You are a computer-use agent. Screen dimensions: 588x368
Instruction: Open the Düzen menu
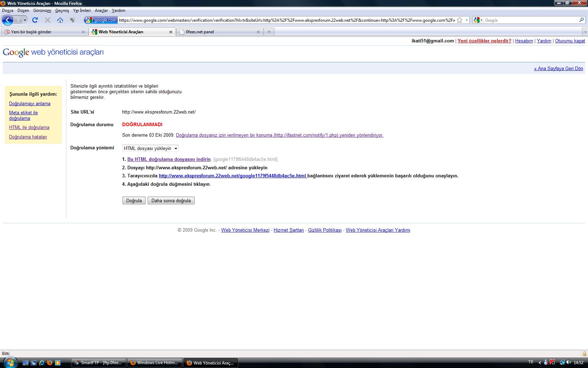pos(23,11)
